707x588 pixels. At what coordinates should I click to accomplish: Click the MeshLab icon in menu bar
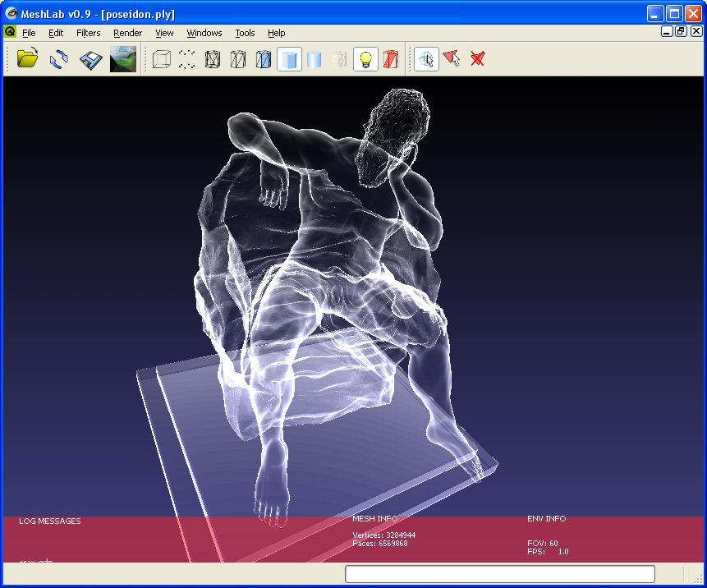click(x=10, y=32)
